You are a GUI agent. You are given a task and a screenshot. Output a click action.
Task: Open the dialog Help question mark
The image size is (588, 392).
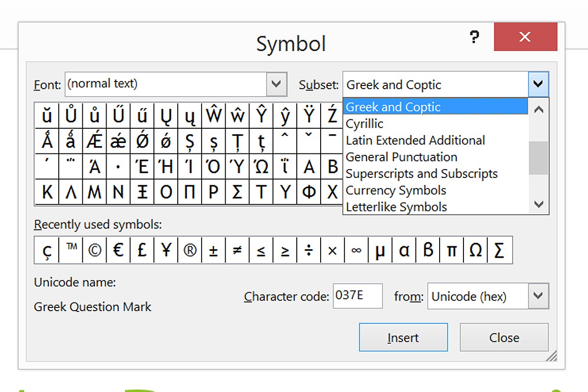475,37
